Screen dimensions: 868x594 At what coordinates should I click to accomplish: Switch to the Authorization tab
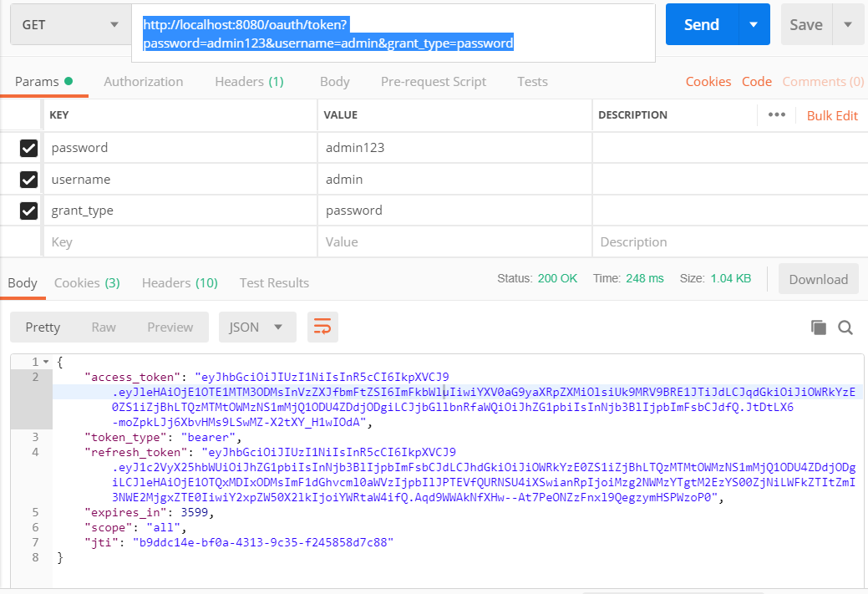[x=143, y=81]
